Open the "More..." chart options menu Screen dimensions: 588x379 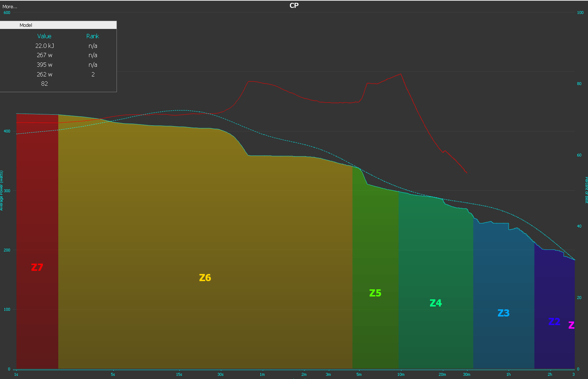pyautogui.click(x=9, y=6)
